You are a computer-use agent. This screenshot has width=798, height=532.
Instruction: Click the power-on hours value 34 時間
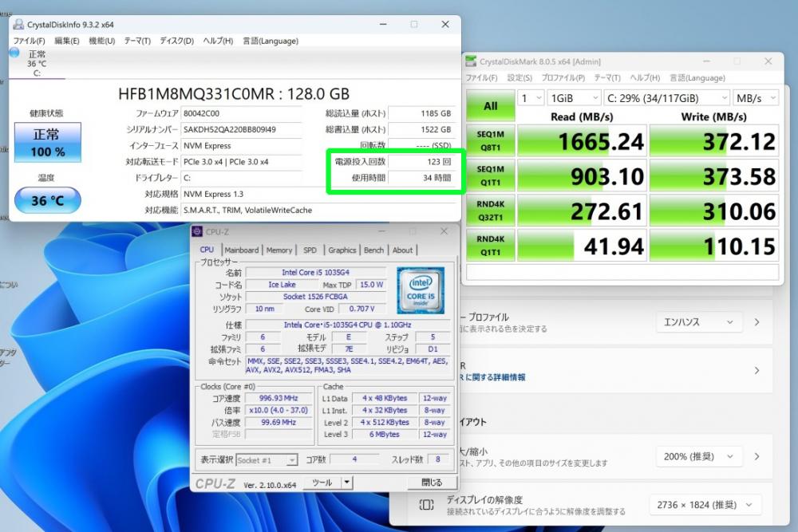click(x=421, y=178)
